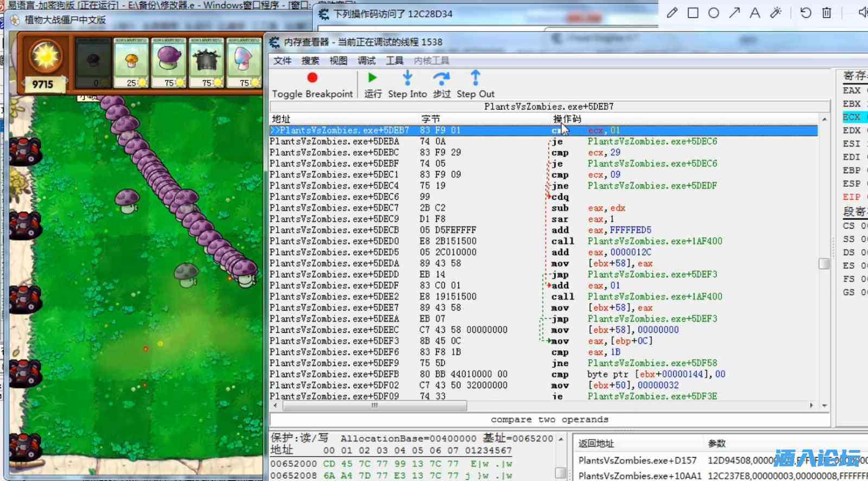The image size is (868, 481).
Task: Click the Step Into arrow icon
Action: (407, 78)
